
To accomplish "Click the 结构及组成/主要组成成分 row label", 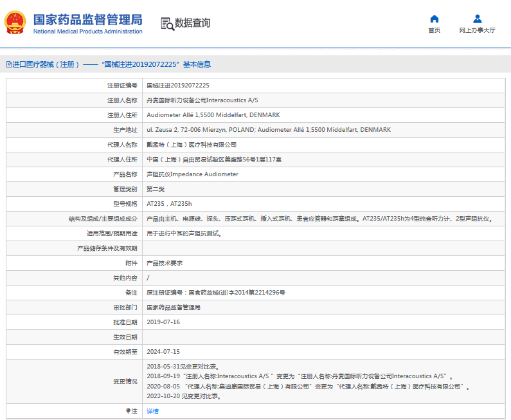I will click(103, 219).
